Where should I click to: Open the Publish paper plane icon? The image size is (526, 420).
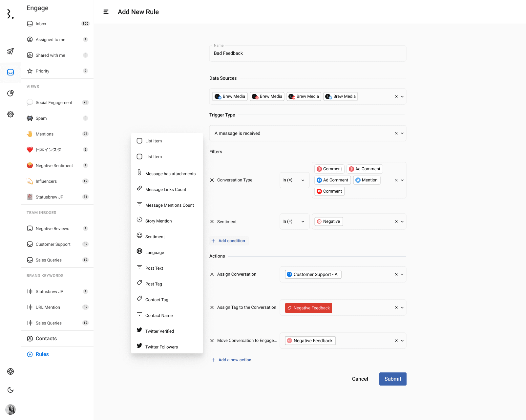click(11, 51)
